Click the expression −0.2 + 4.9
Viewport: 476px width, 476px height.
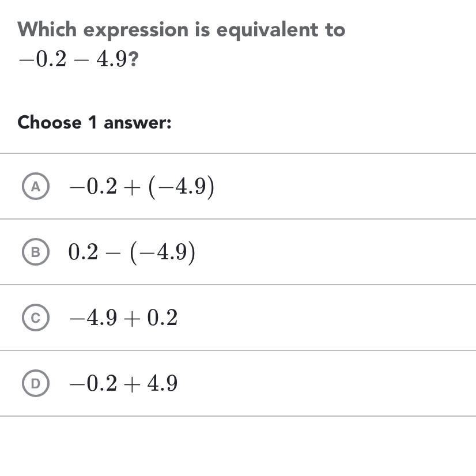(123, 384)
